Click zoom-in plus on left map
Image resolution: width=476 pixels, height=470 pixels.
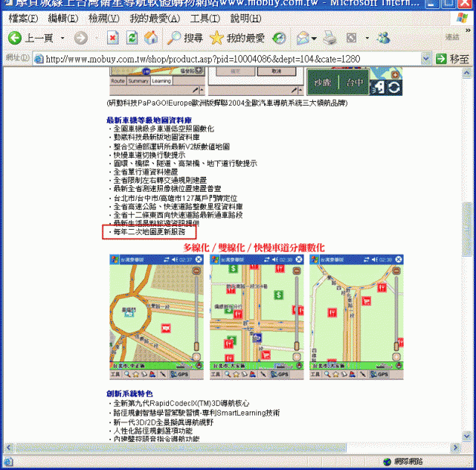coord(196,357)
